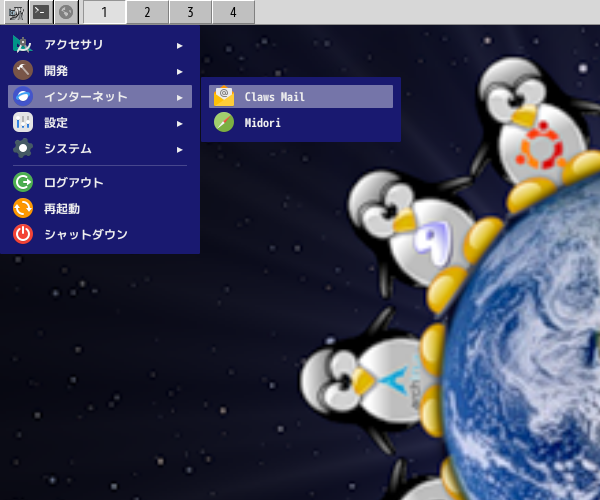Open the システム menu entry
The image size is (600, 500).
click(x=100, y=148)
